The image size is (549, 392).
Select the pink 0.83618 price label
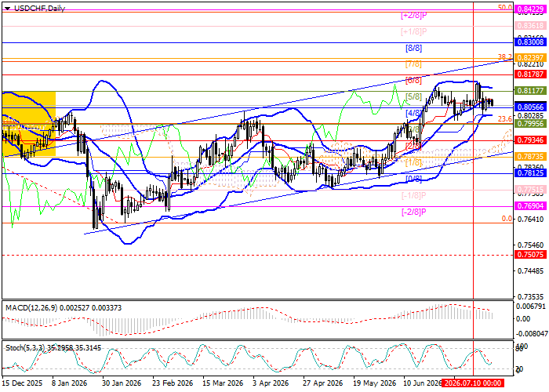pos(530,26)
